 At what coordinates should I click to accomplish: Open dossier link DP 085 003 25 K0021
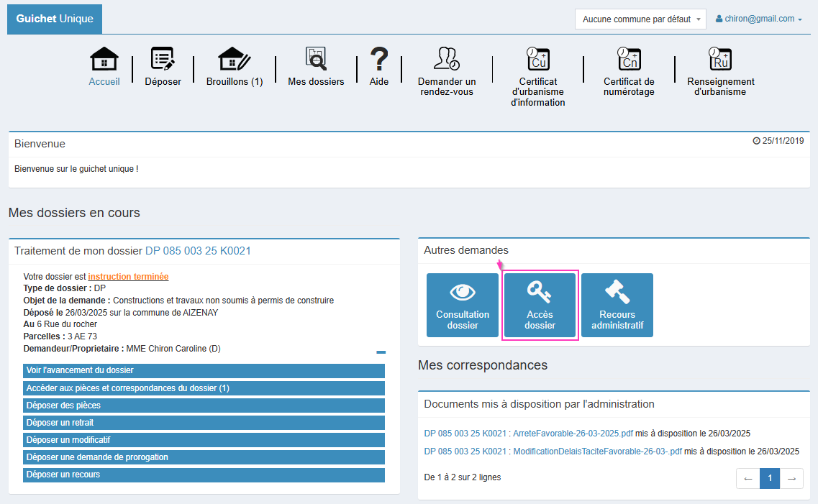[x=198, y=251]
